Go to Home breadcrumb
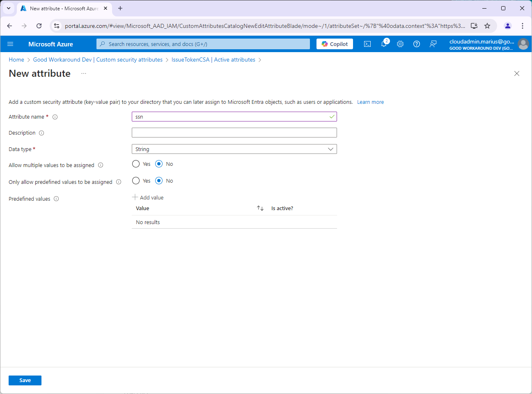 (x=16, y=60)
